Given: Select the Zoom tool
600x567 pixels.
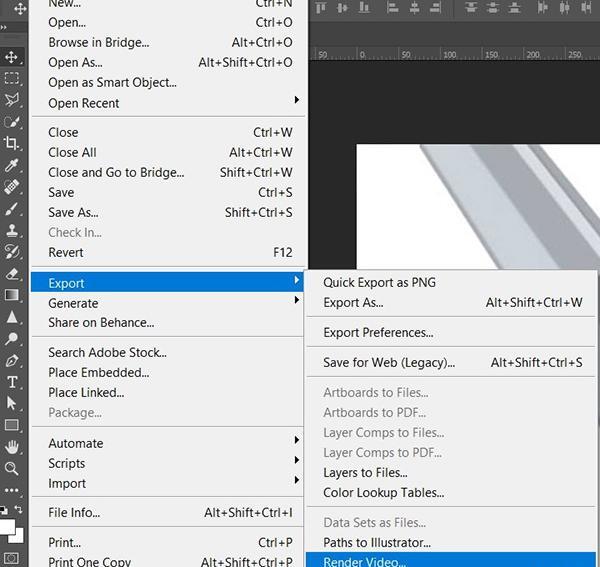Looking at the screenshot, I should [11, 468].
